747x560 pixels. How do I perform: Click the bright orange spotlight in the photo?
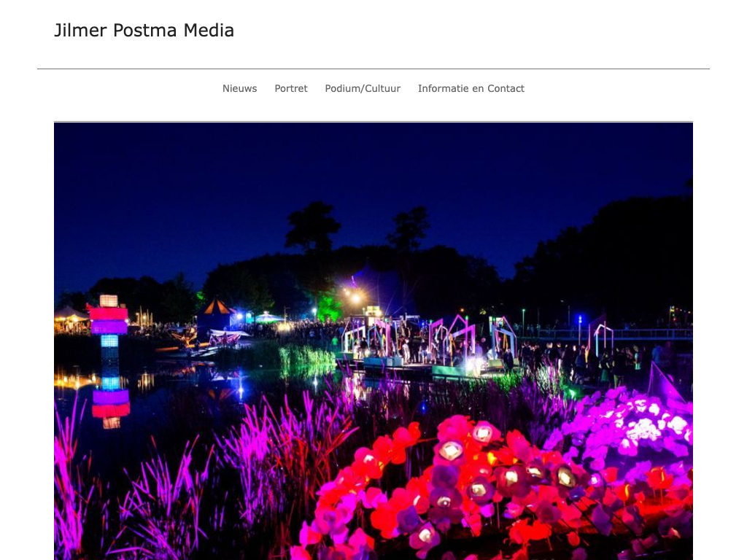355,298
